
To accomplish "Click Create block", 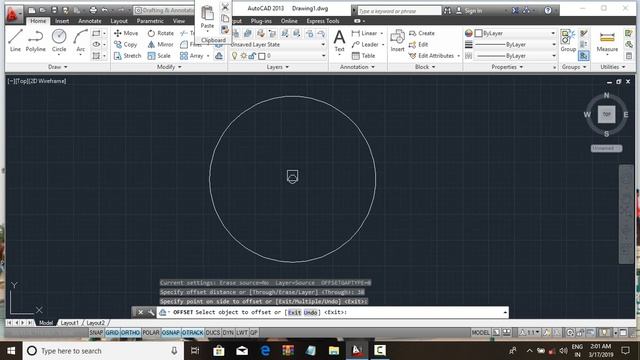I will 422,33.
